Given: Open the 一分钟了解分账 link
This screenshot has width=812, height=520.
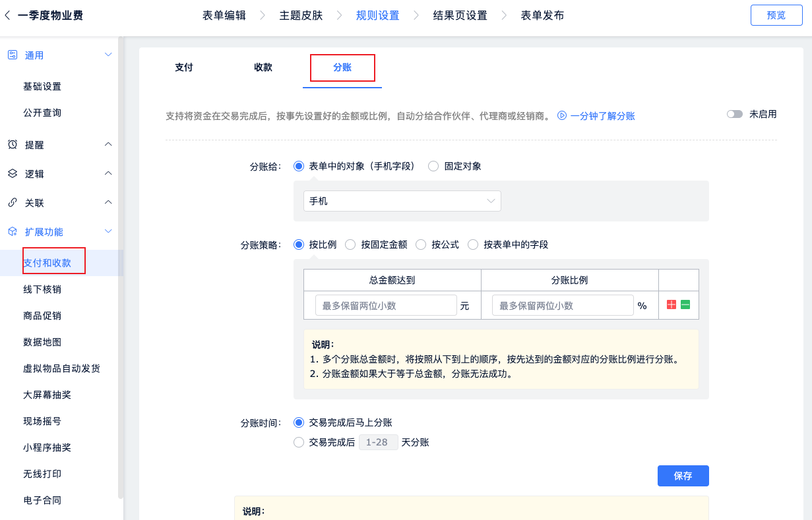Looking at the screenshot, I should click(596, 116).
